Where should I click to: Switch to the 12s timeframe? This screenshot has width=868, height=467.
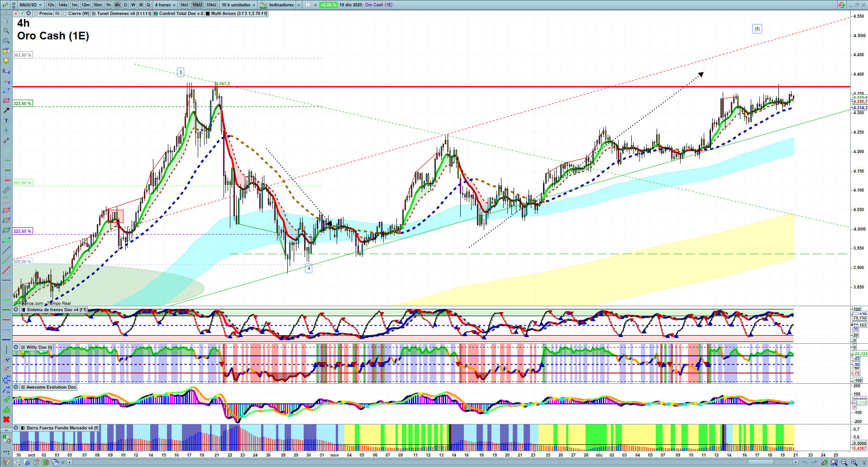[51, 5]
